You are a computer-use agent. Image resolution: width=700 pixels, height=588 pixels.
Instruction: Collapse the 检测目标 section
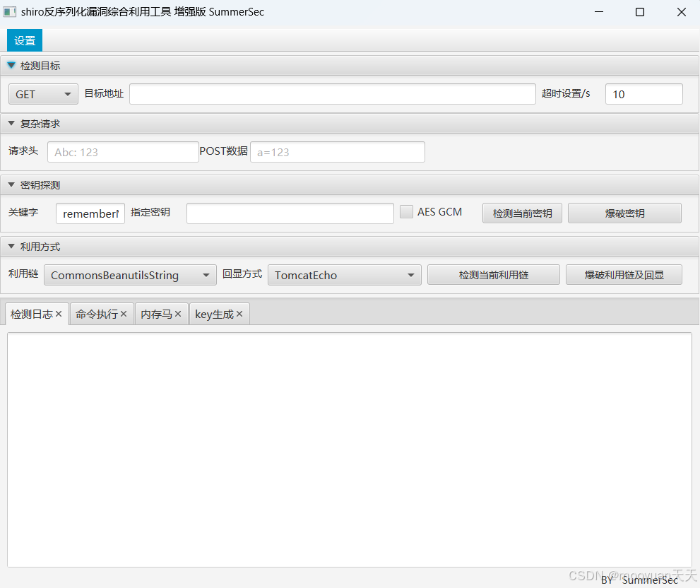coord(11,66)
